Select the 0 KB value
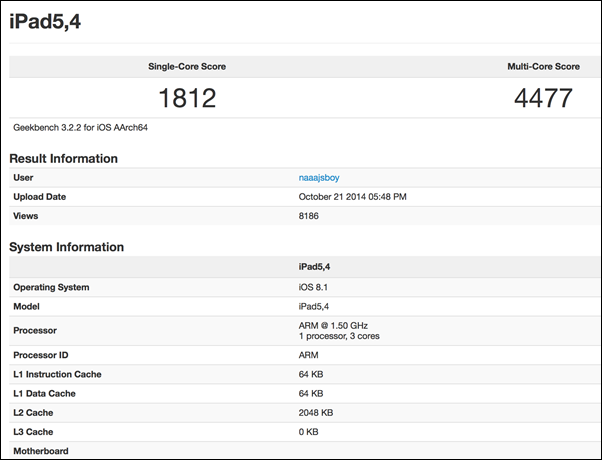The width and height of the screenshot is (602, 460). tap(308, 432)
